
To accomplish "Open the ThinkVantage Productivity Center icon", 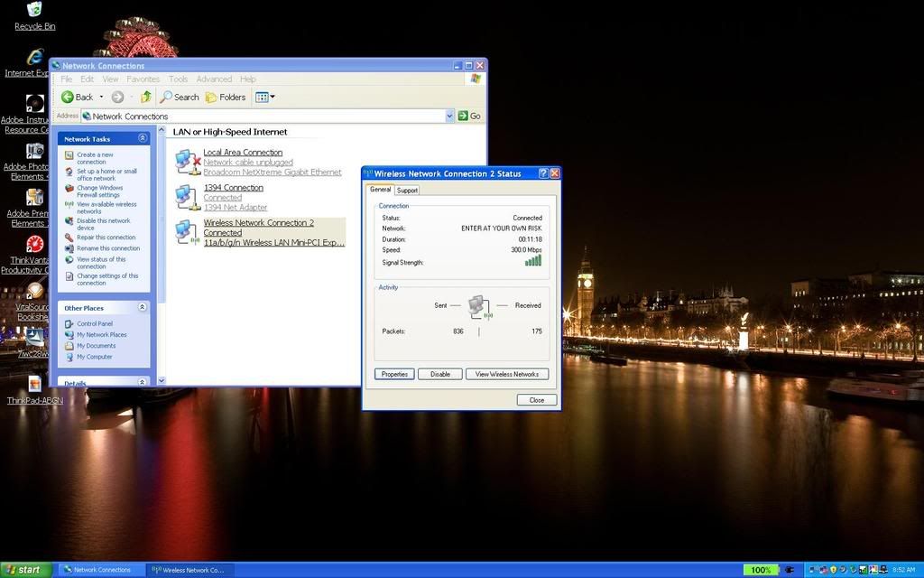I will [34, 245].
